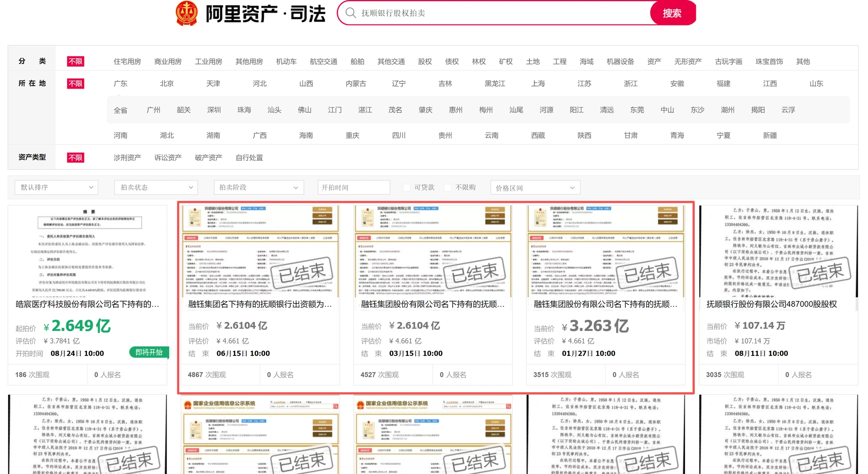
Task: Open title 皓宸医疗科技股份有限公司名下持有的…
Action: 87,304
